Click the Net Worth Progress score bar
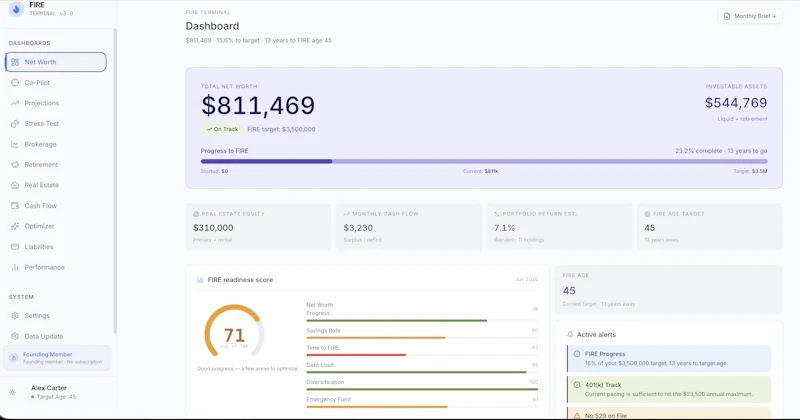This screenshot has width=800, height=420. pyautogui.click(x=422, y=320)
